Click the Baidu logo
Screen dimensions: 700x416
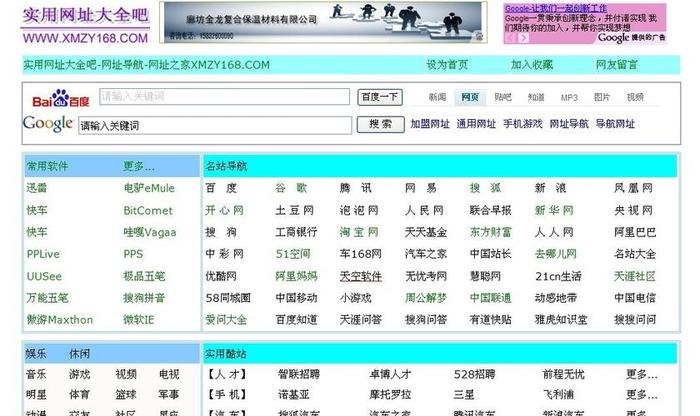click(x=61, y=99)
